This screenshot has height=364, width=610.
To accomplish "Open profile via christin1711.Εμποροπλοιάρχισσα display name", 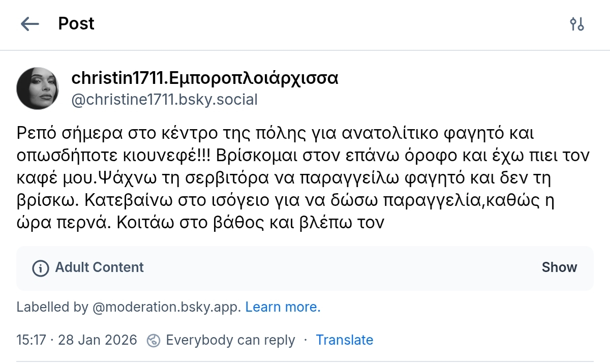I will click(x=205, y=78).
